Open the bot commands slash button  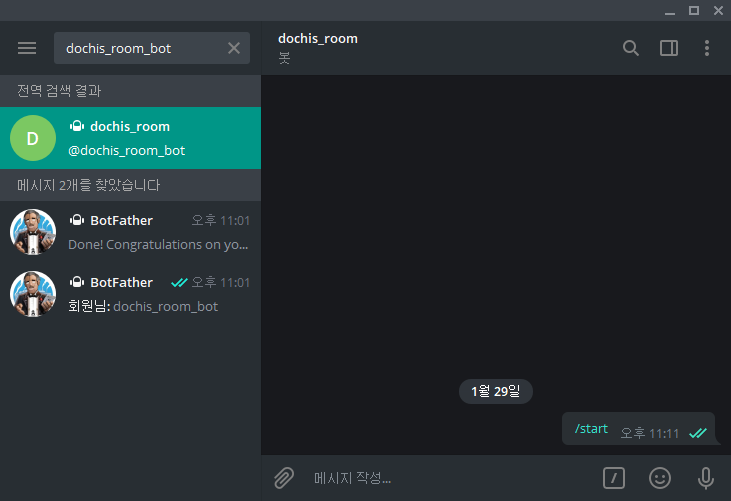pyautogui.click(x=614, y=478)
